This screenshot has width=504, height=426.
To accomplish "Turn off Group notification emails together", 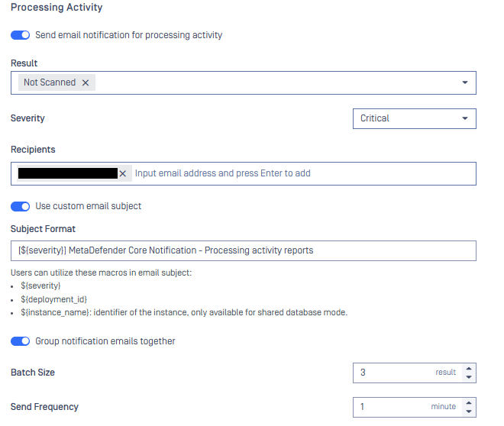I will 21,341.
